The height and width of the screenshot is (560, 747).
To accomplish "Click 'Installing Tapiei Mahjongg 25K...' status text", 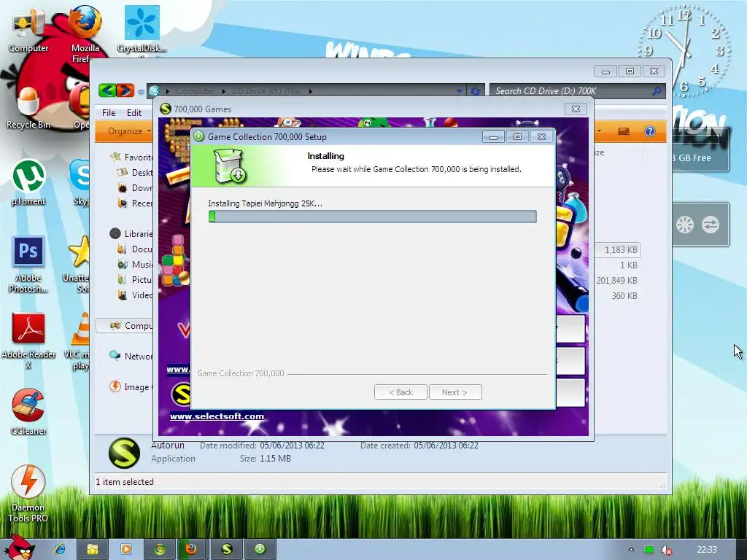I will [265, 203].
